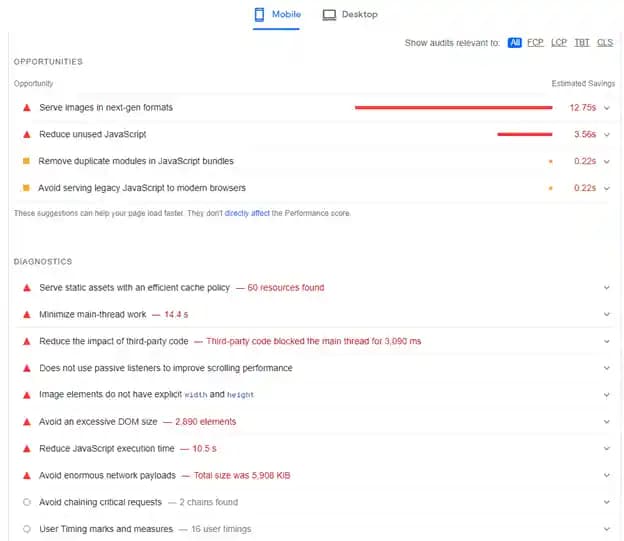
Task: Expand Avoid excessive DOM size chevron
Action: click(606, 422)
